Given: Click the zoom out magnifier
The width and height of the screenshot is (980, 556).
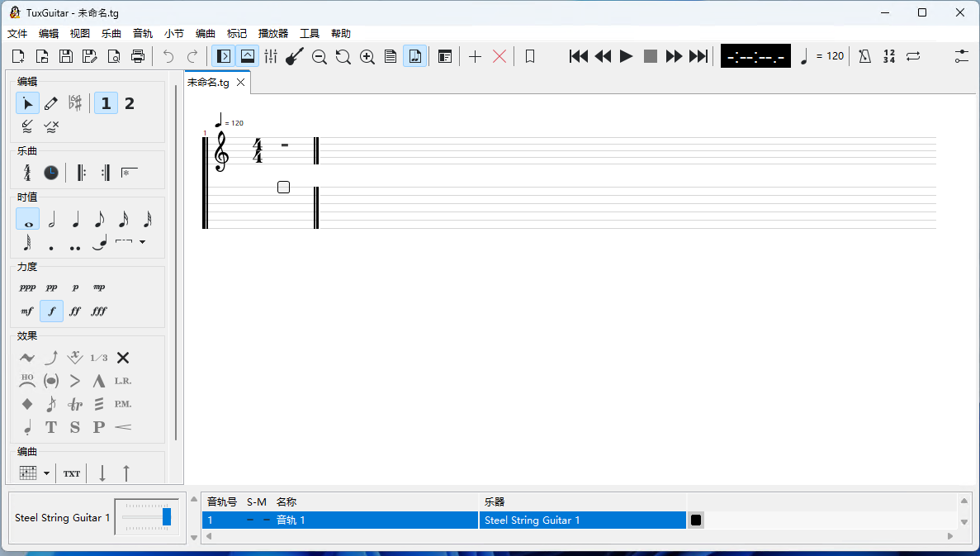Looking at the screenshot, I should [x=320, y=56].
